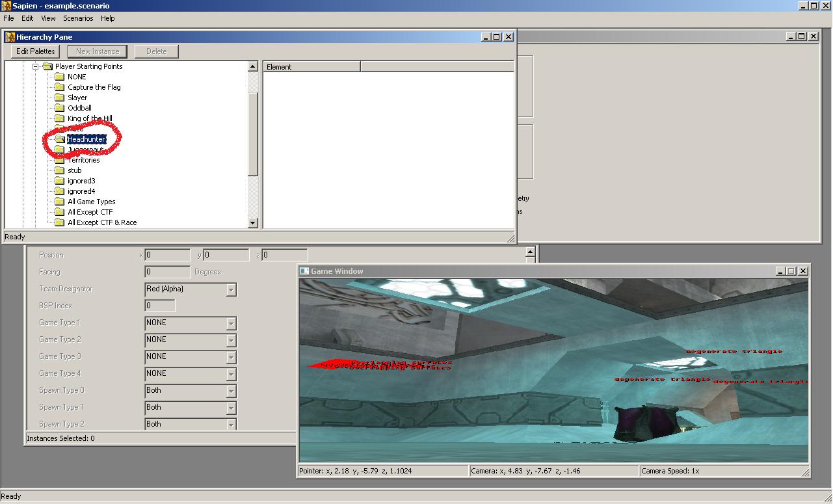Click the Position x input field
The height and width of the screenshot is (504, 833).
(168, 255)
